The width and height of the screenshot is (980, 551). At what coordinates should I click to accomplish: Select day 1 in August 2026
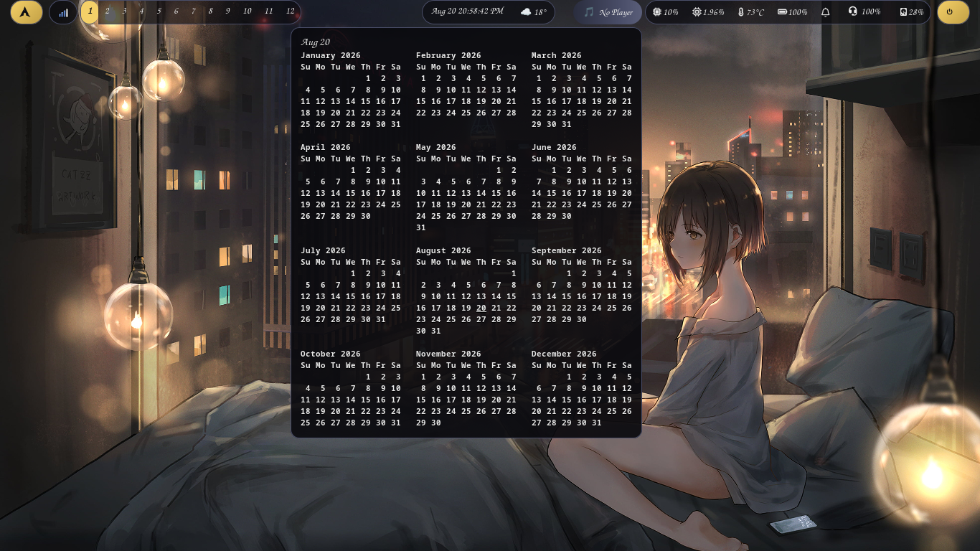pos(514,273)
